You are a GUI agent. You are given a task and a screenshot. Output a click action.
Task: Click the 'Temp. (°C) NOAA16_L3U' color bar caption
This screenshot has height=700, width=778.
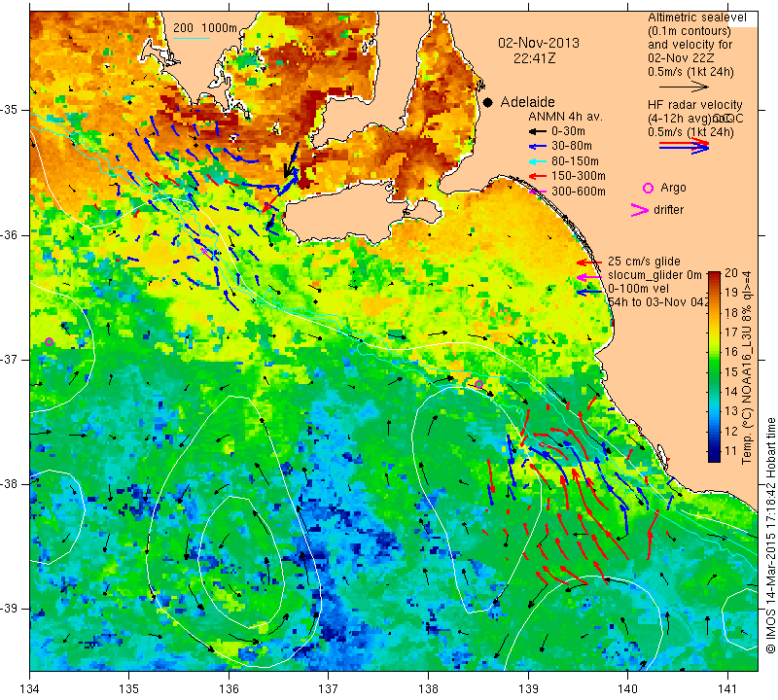(x=746, y=367)
